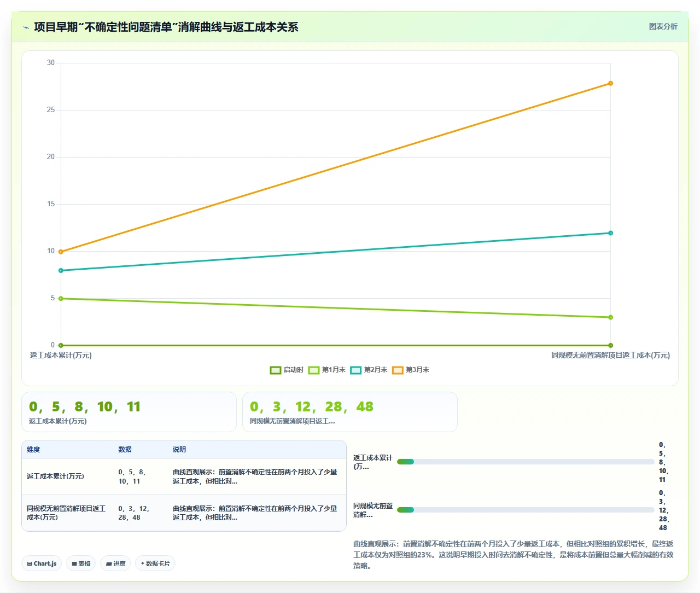Click the 数据卡片 tag chip
The height and width of the screenshot is (593, 700).
click(x=155, y=563)
